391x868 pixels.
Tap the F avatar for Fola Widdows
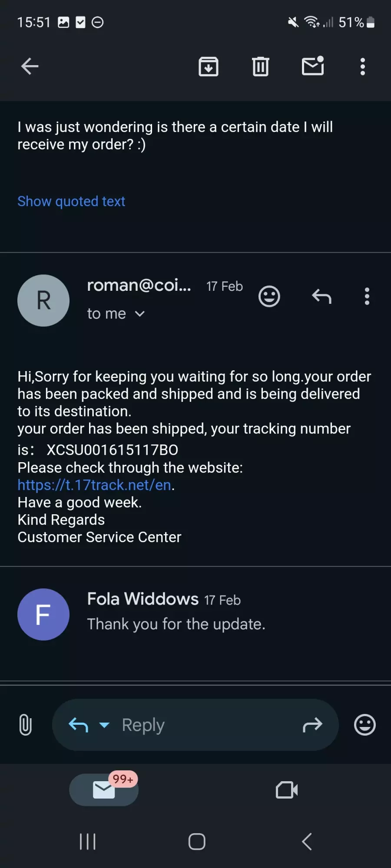(x=43, y=614)
